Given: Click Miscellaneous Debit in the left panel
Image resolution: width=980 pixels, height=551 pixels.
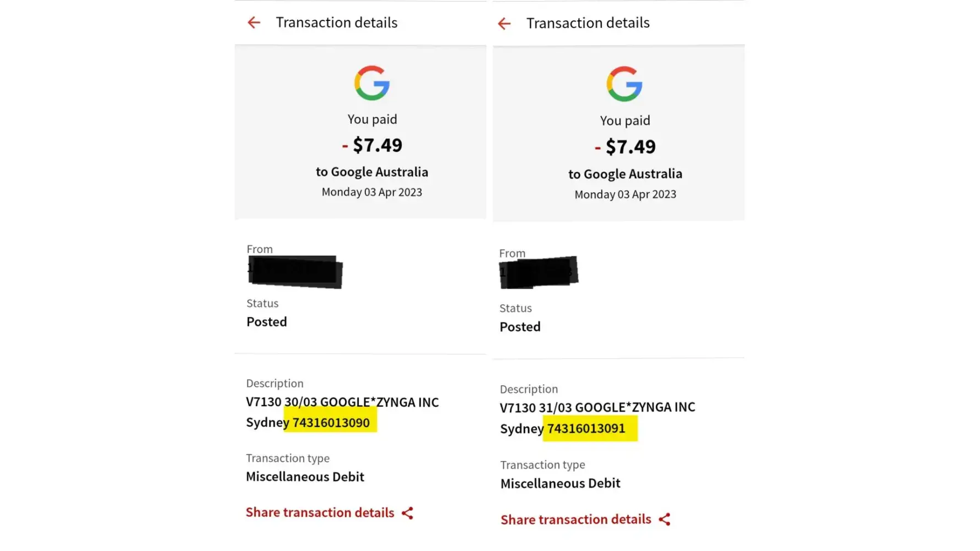Looking at the screenshot, I should point(305,477).
